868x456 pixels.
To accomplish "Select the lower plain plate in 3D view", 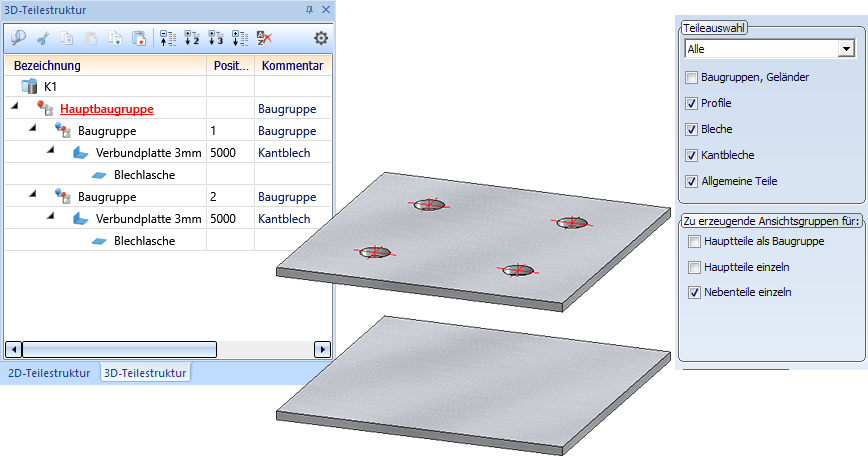I will pos(471,387).
